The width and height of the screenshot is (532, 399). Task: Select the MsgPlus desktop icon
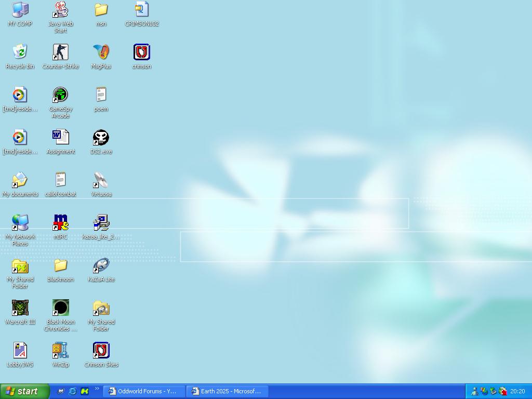[101, 52]
